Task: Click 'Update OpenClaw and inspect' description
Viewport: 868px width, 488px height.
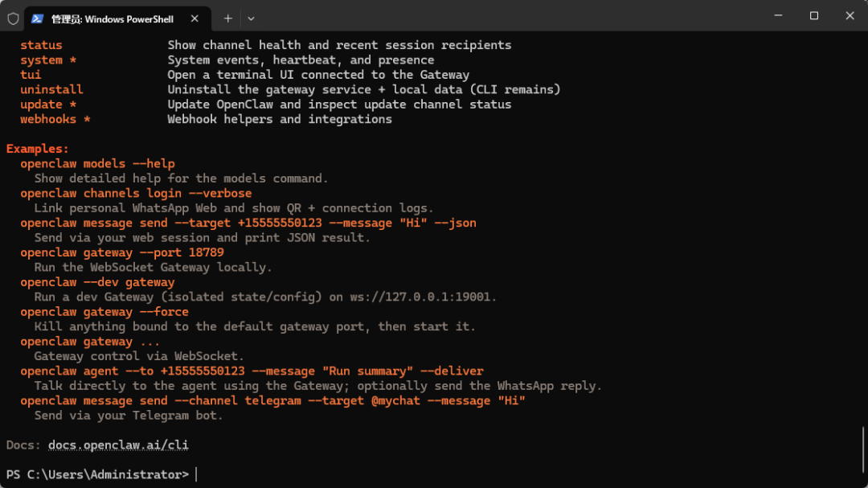Action: pyautogui.click(x=339, y=105)
